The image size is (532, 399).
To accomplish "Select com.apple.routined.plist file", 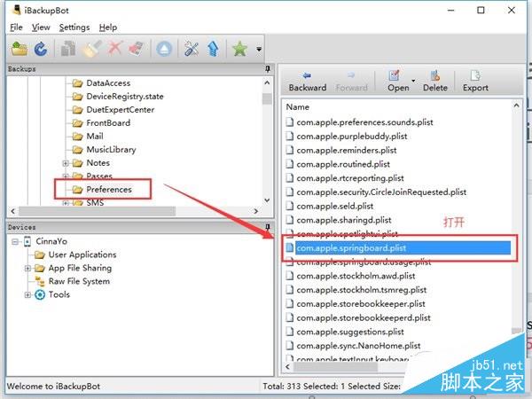I will pyautogui.click(x=343, y=164).
